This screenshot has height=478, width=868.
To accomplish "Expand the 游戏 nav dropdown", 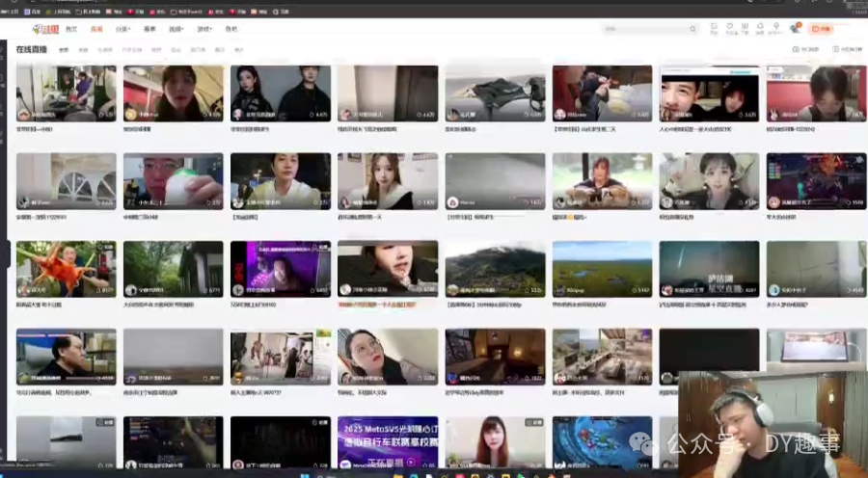I will point(204,29).
